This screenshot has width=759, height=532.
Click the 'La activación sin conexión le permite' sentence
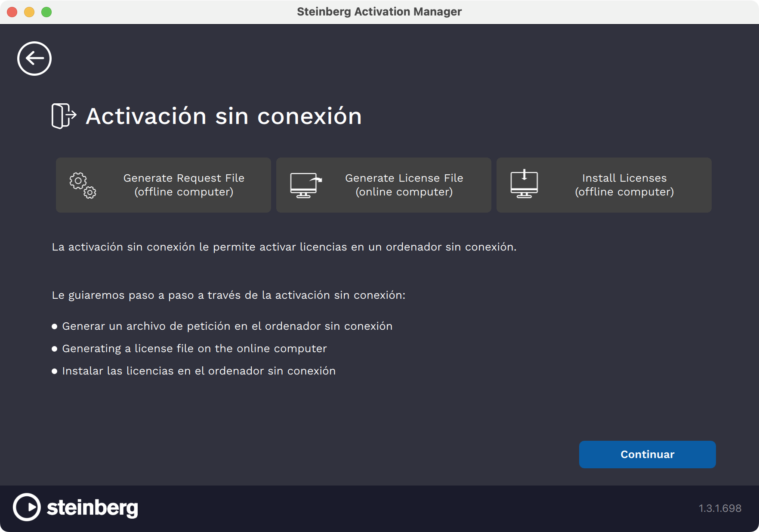click(284, 247)
